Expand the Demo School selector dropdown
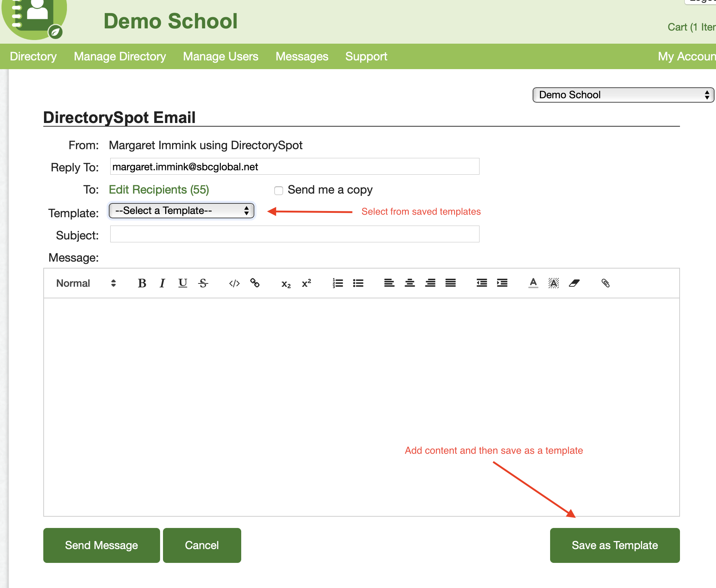 pos(623,95)
